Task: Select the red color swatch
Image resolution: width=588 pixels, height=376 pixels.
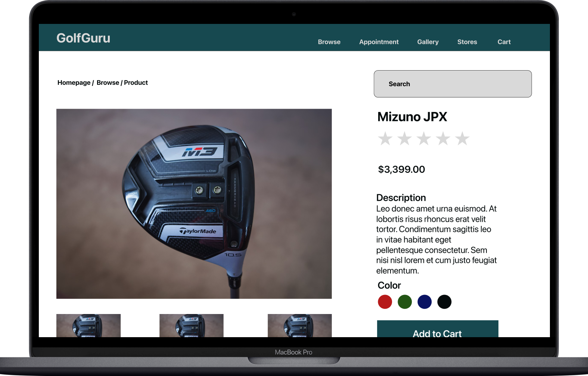Action: (385, 302)
